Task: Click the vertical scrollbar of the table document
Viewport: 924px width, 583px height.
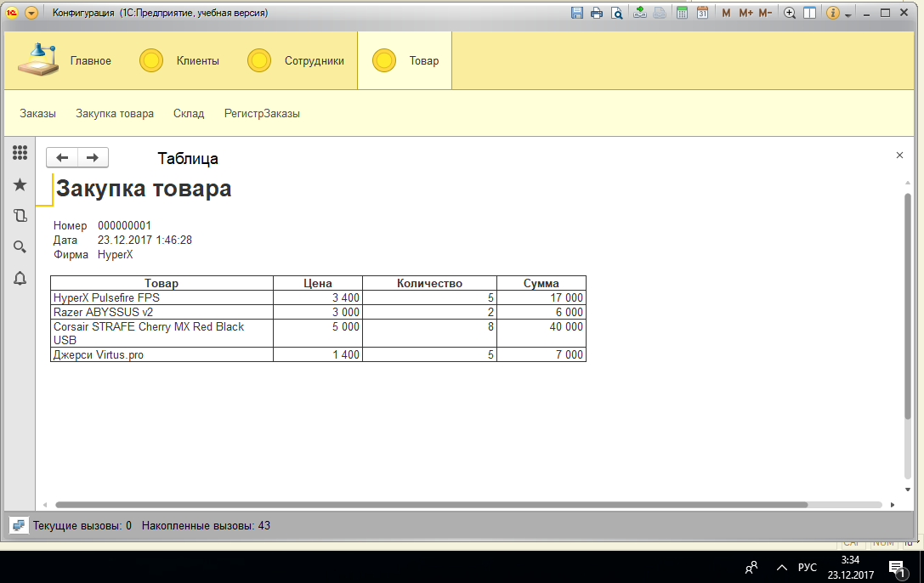Action: [x=908, y=306]
